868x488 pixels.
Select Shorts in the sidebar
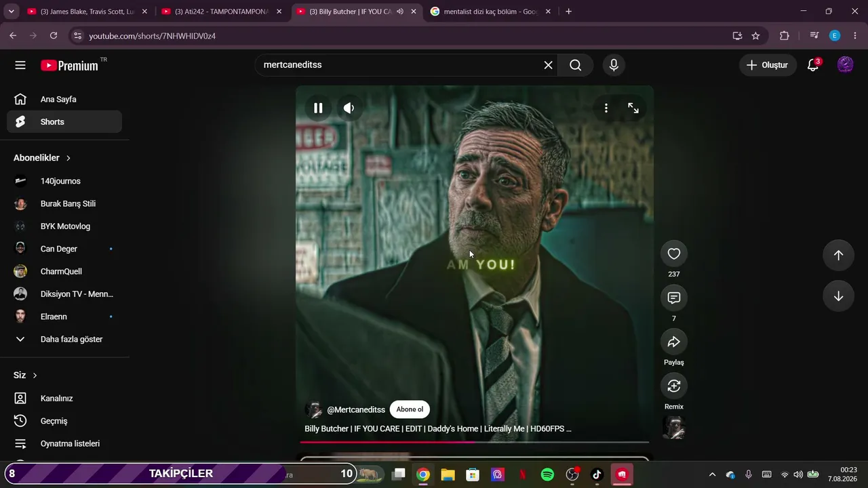64,122
